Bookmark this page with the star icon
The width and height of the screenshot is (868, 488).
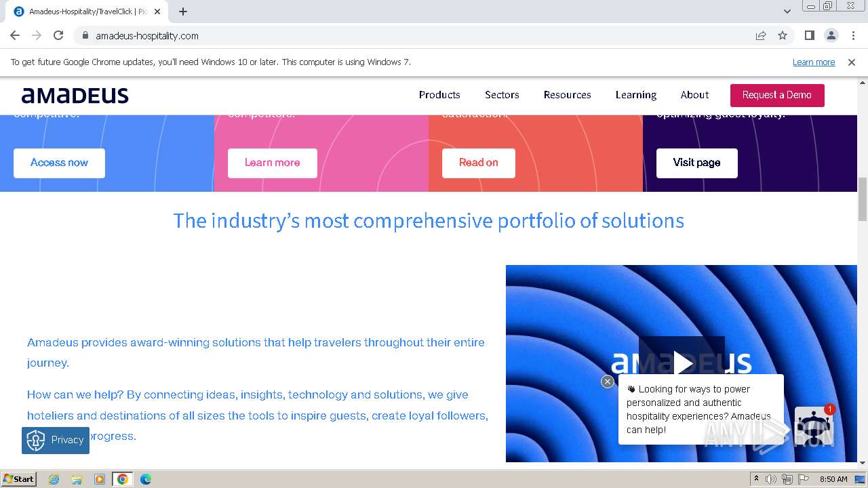(783, 36)
